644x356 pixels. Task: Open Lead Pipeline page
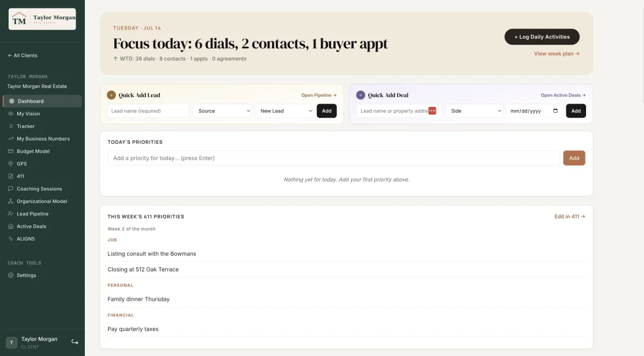[x=42, y=214]
